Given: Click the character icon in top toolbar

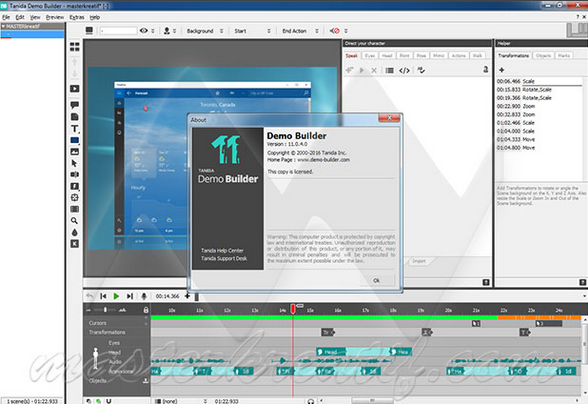Looking at the screenshot, I should pyautogui.click(x=167, y=31).
